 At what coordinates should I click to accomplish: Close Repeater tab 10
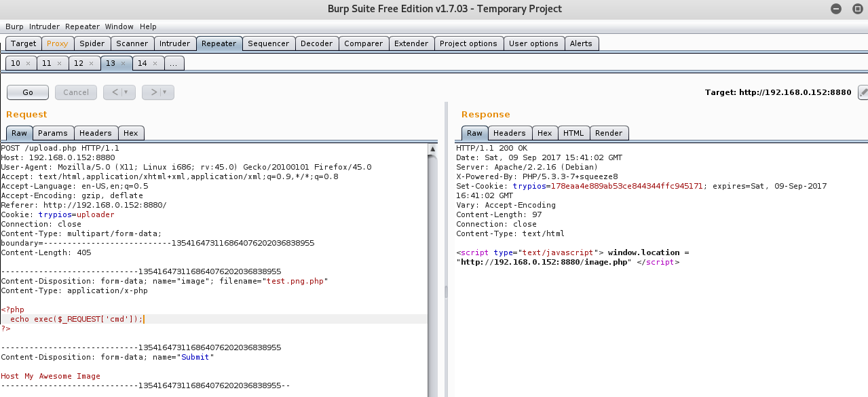(x=28, y=63)
